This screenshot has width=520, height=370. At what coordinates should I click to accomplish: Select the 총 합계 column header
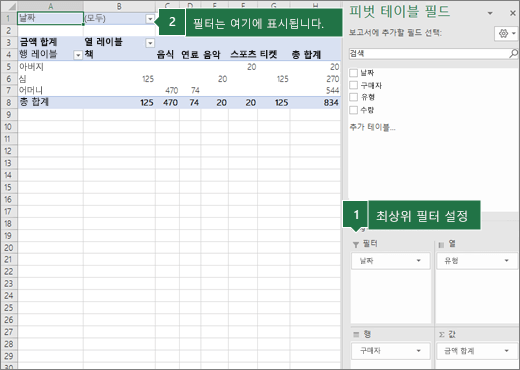point(315,54)
